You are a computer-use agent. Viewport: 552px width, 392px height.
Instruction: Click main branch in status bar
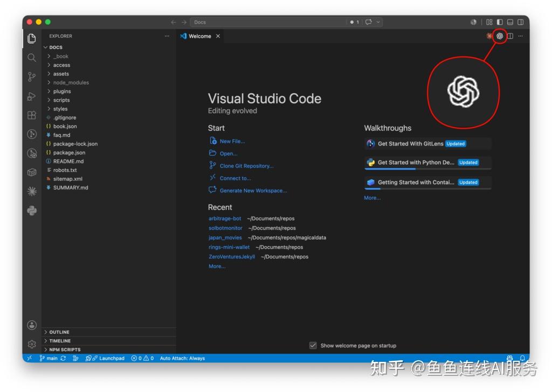point(49,358)
